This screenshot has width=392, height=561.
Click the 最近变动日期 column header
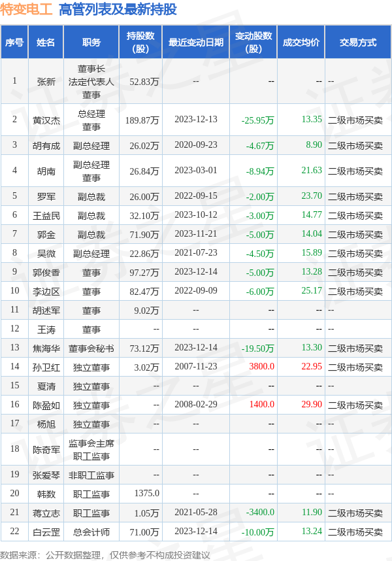(x=196, y=42)
